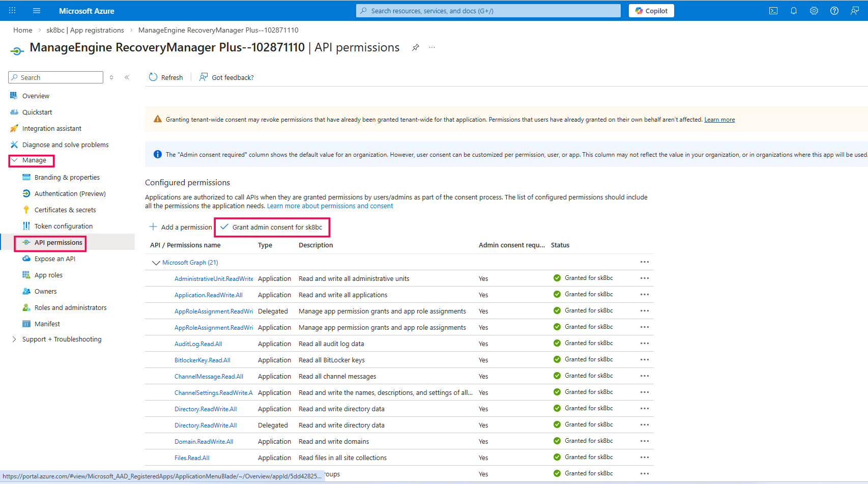This screenshot has height=484, width=868.
Task: Open row menu for Files.Read.All
Action: click(645, 458)
